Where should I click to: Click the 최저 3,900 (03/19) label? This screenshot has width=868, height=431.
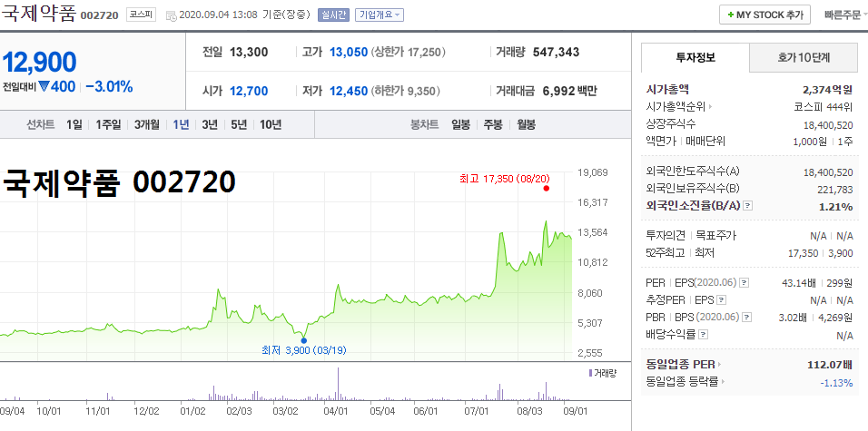[304, 350]
